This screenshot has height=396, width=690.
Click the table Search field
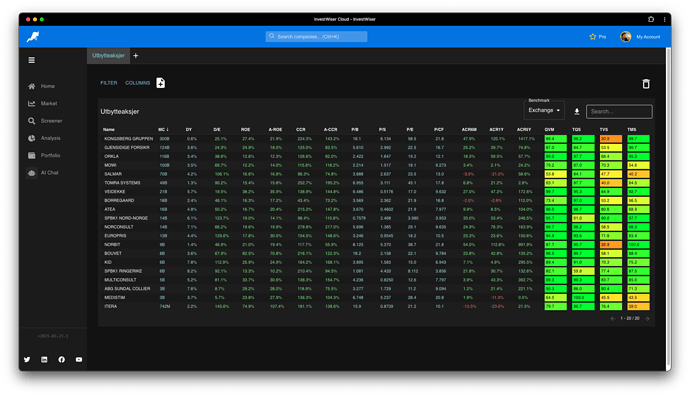tap(619, 112)
